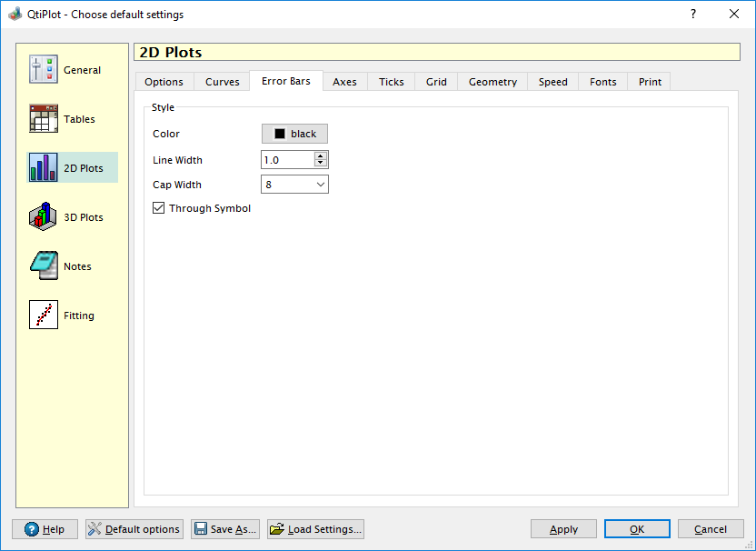Viewport: 756px width, 551px height.
Task: Decrease Line Width with down arrow
Action: coord(320,164)
